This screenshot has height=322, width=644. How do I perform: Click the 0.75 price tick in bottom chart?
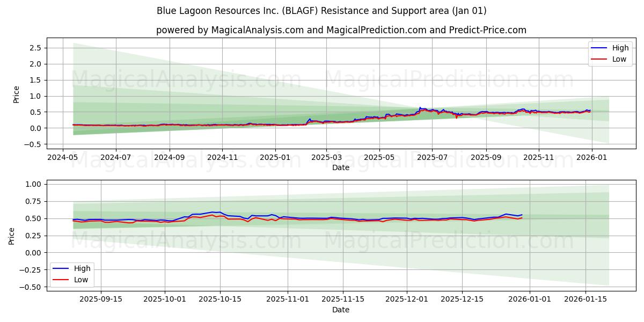[x=34, y=201]
